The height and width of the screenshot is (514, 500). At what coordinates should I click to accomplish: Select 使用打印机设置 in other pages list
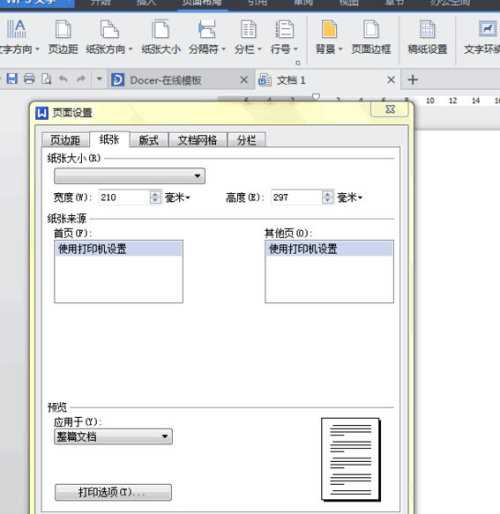(329, 249)
